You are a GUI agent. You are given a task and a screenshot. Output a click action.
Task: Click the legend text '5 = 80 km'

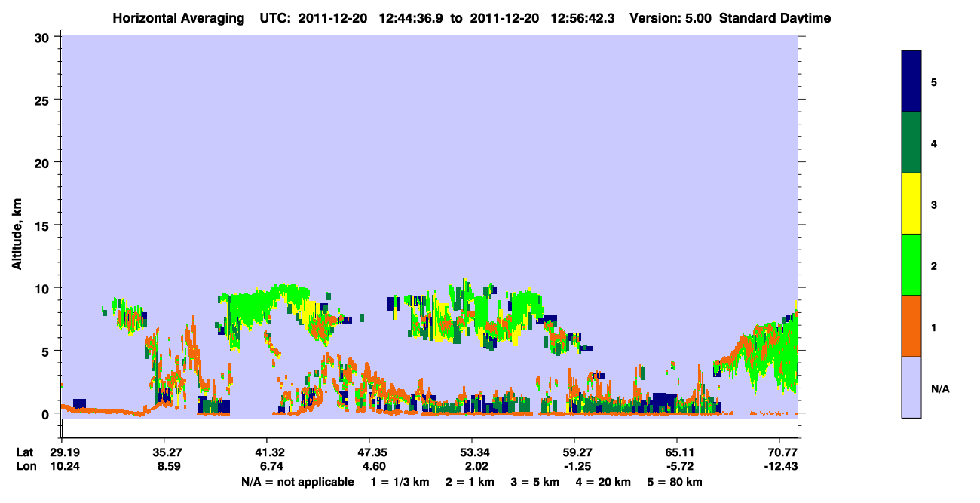point(675,482)
